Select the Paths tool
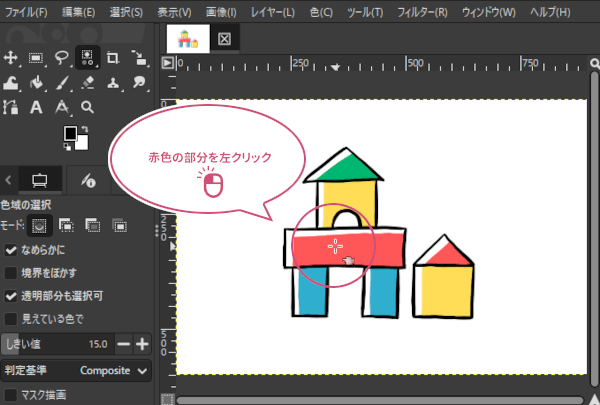 click(10, 108)
